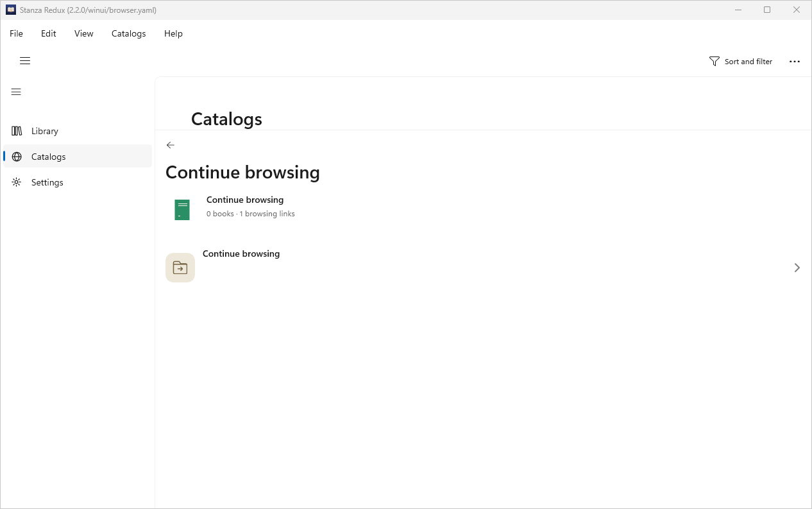The image size is (812, 509).
Task: Click the green book catalog icon
Action: coord(182,210)
